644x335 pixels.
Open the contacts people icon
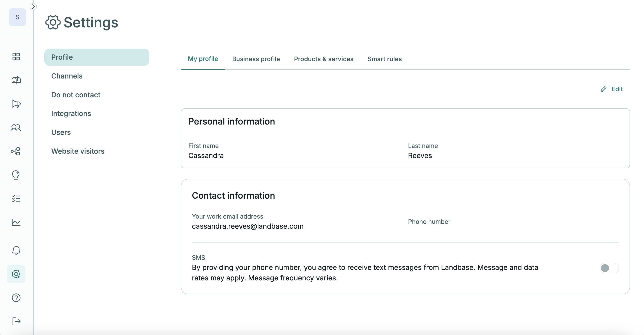click(16, 128)
